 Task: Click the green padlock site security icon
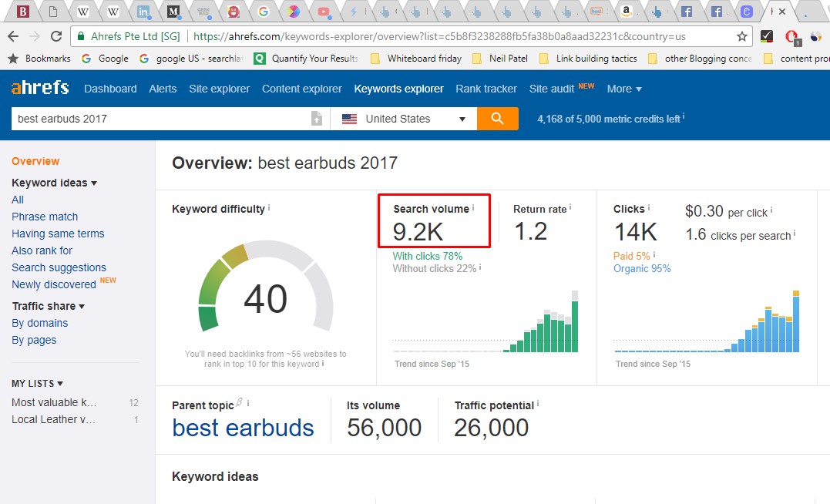pos(81,36)
